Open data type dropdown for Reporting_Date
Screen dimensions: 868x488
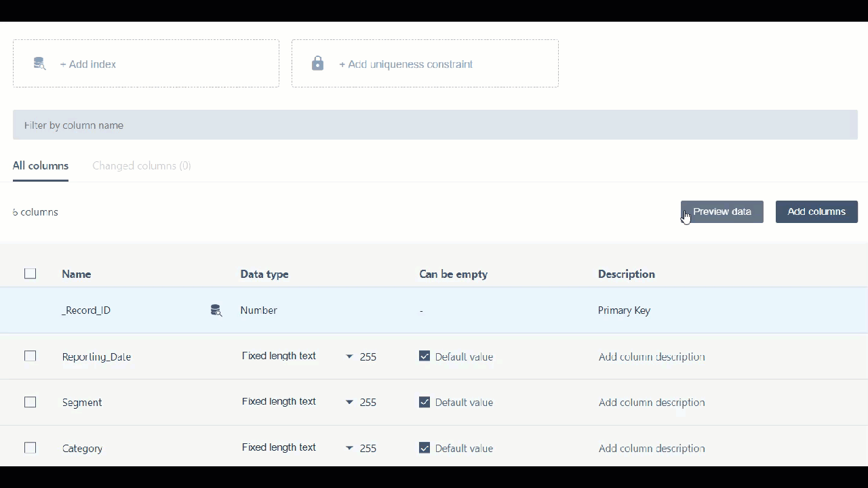point(349,356)
